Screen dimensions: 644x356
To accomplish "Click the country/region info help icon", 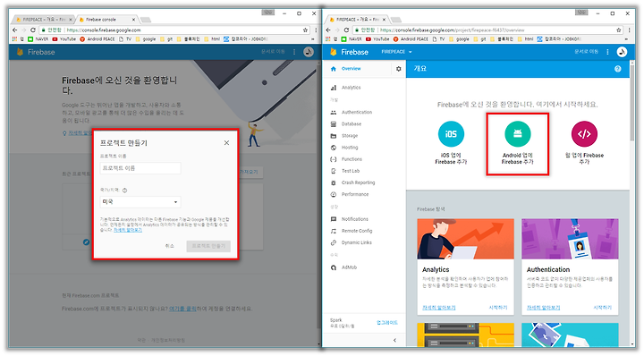I will click(x=125, y=191).
